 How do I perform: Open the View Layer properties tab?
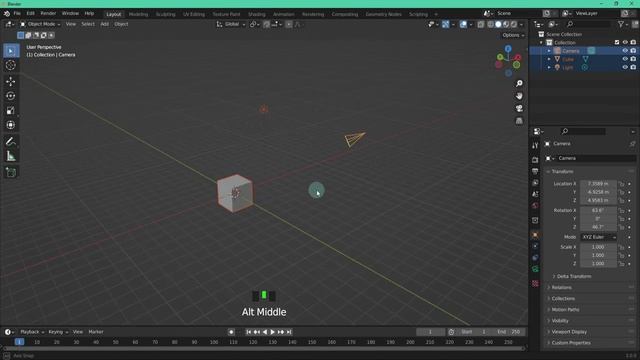click(x=535, y=182)
